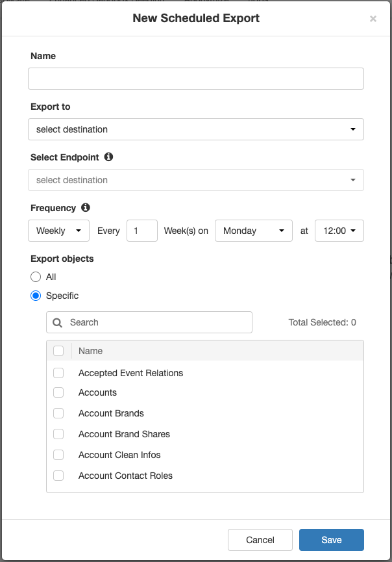Check the Account Contact Roles checkbox
Viewport: 392px width, 562px height.
pos(58,476)
